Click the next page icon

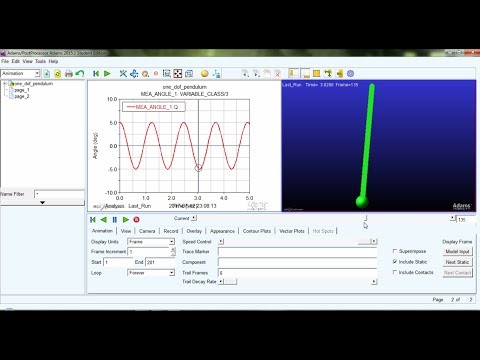coord(256,74)
